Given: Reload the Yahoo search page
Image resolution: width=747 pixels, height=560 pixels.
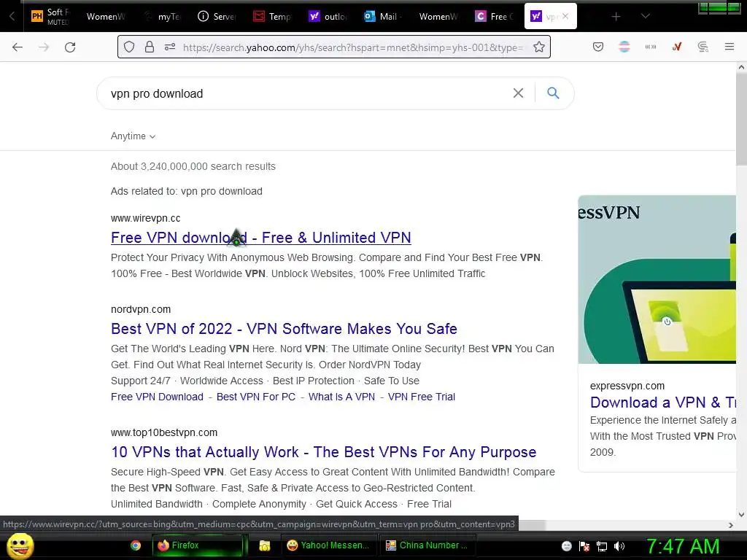Looking at the screenshot, I should point(70,47).
